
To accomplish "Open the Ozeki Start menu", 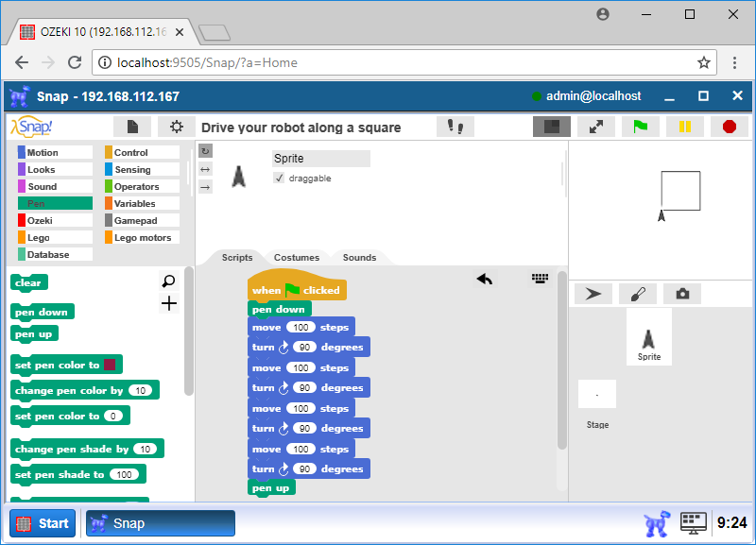I will [x=43, y=523].
